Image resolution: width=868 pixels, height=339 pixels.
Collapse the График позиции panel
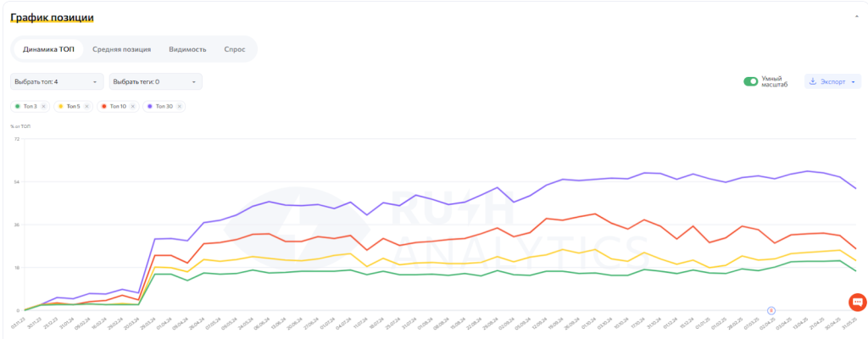[x=855, y=17]
